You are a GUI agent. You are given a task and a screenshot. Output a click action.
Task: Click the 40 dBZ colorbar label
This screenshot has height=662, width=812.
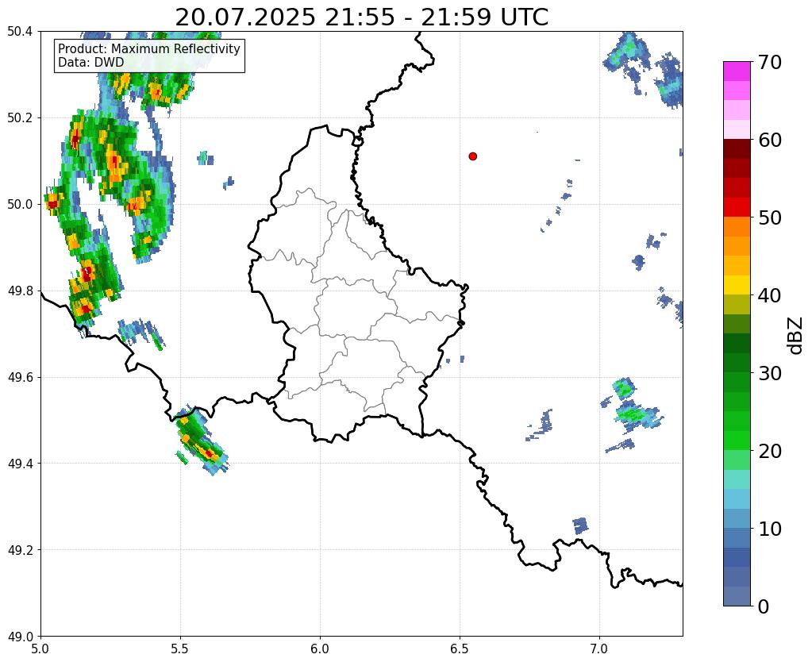[769, 295]
